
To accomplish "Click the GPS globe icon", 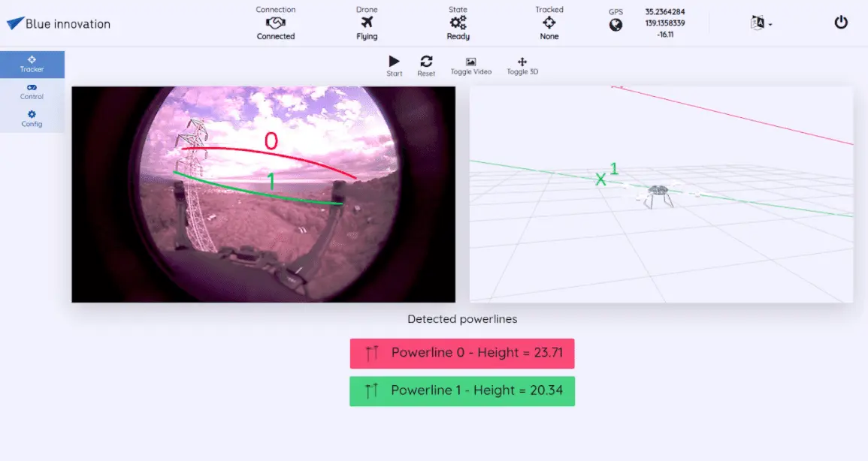I will (615, 25).
